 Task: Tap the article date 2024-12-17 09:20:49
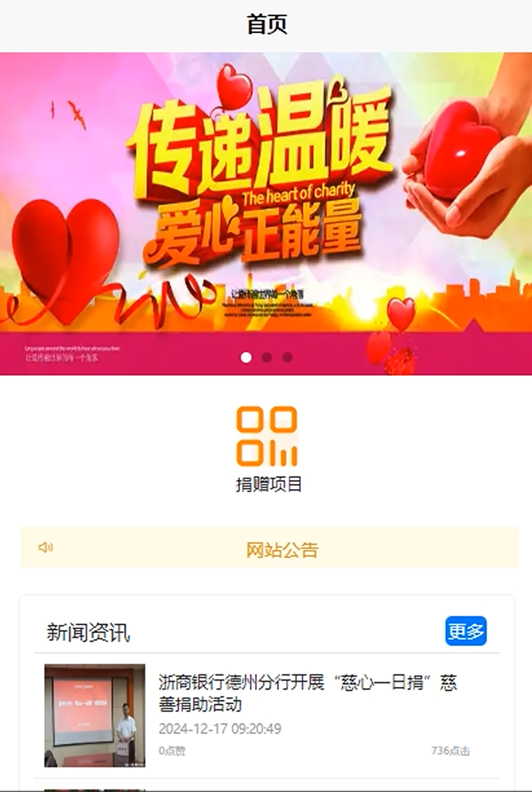point(220,729)
